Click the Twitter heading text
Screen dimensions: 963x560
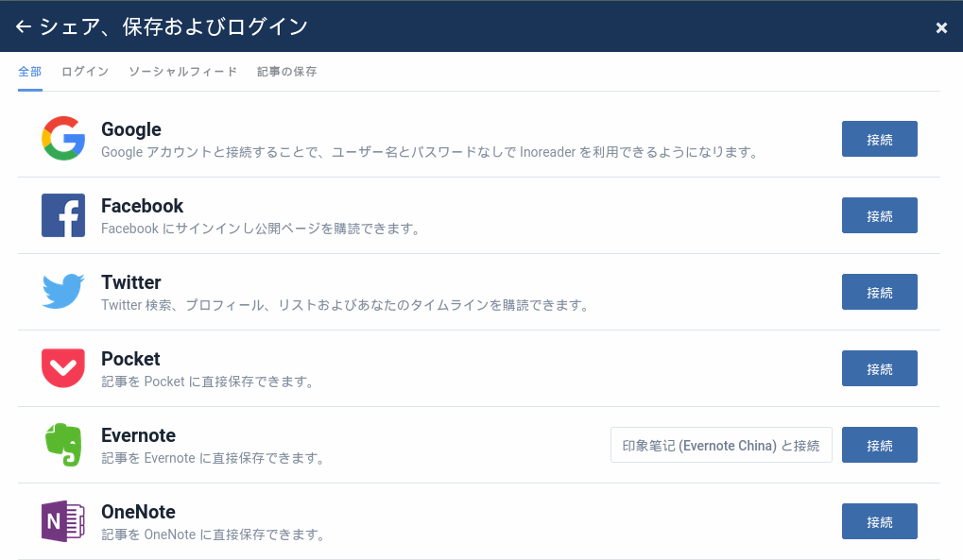130,282
